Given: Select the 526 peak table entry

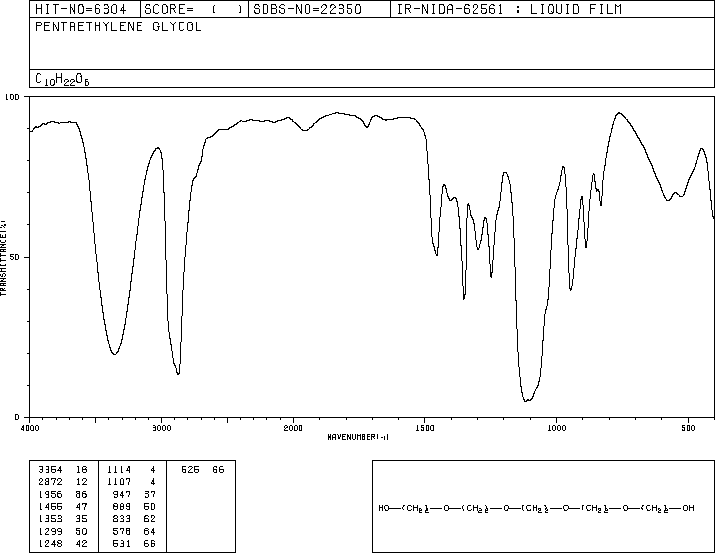Looking at the screenshot, I should pyautogui.click(x=202, y=470).
